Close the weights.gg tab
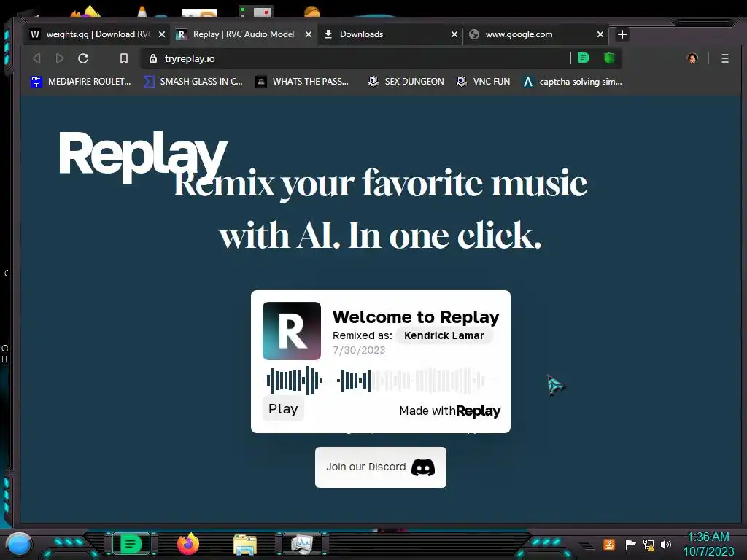 point(162,34)
